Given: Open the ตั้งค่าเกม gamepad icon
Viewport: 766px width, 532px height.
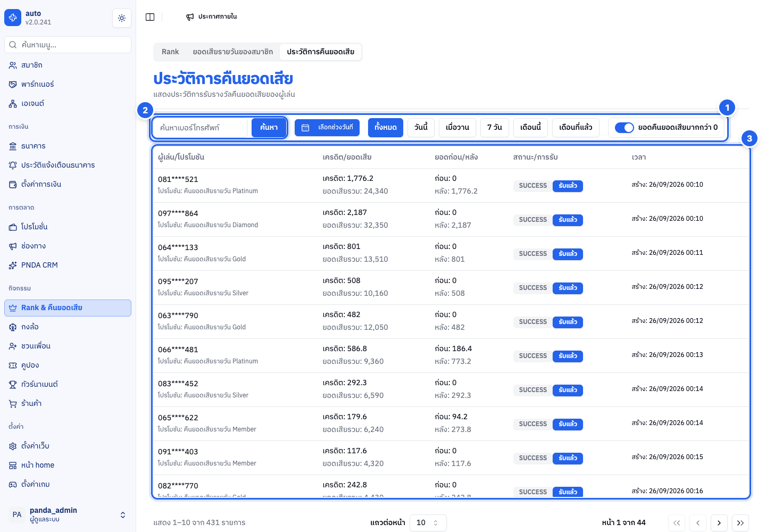Looking at the screenshot, I should click(13, 485).
